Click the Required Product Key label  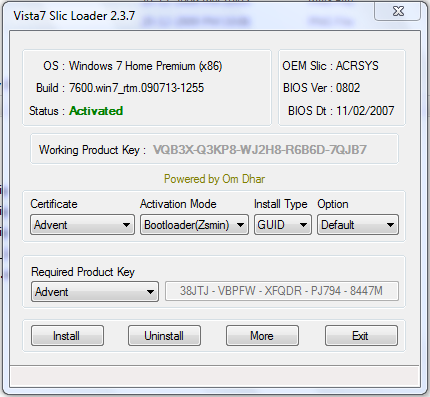click(x=83, y=272)
